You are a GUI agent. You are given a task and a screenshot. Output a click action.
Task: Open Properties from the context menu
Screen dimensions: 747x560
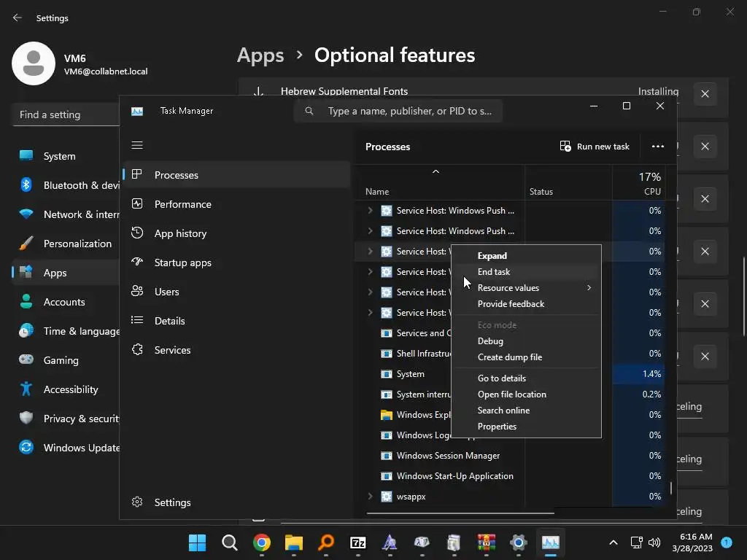click(526, 426)
